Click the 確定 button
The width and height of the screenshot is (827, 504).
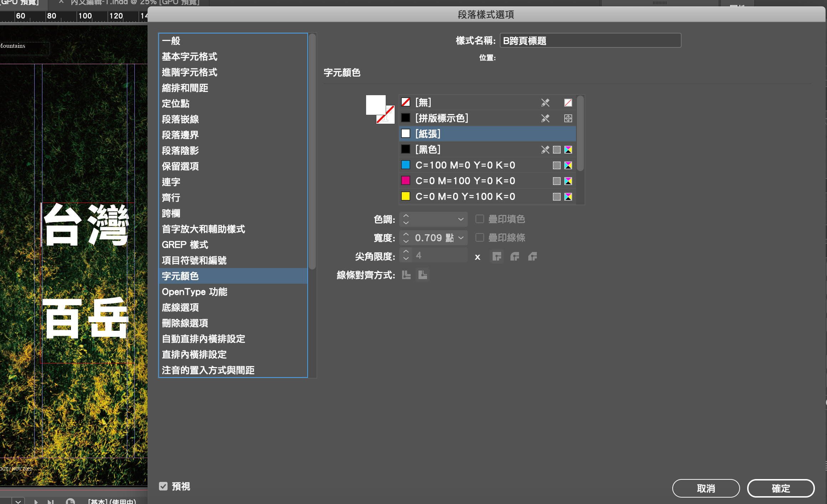coord(781,488)
